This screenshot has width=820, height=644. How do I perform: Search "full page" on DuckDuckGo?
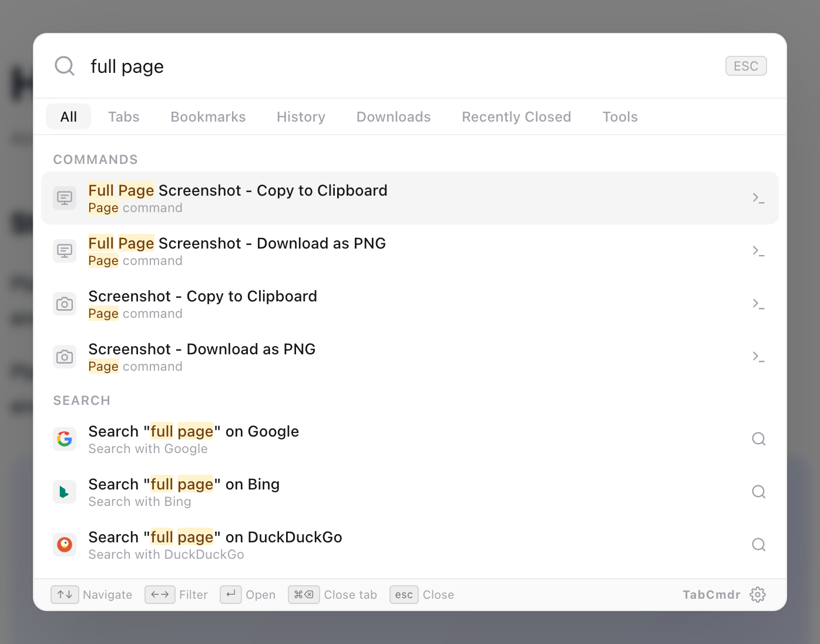[x=410, y=545]
